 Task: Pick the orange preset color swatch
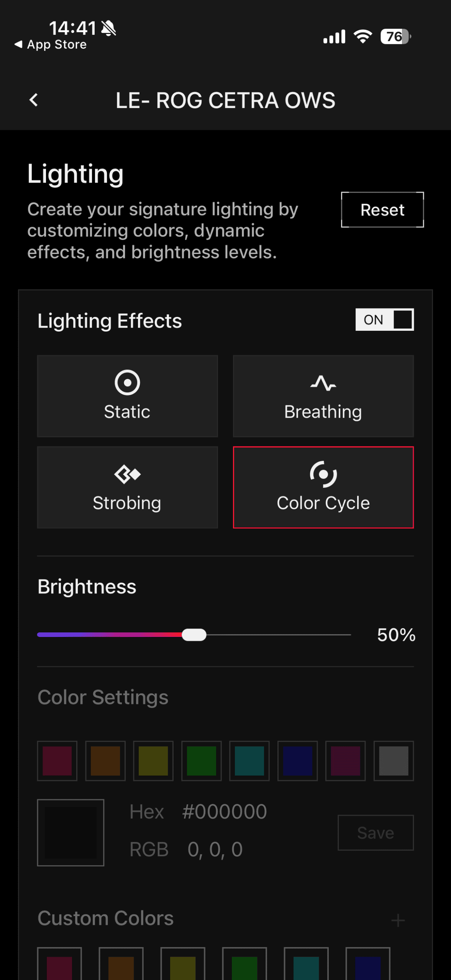point(105,761)
